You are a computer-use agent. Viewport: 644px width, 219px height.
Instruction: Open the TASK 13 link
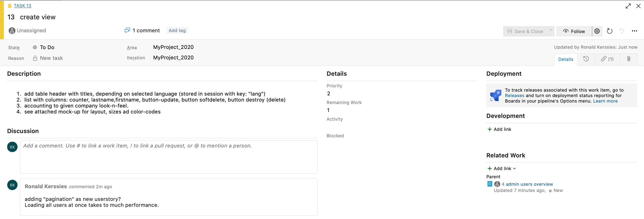pos(22,5)
